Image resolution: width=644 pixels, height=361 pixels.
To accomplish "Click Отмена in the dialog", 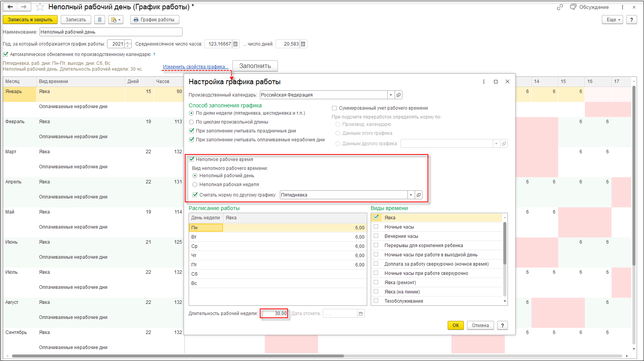I will point(480,325).
